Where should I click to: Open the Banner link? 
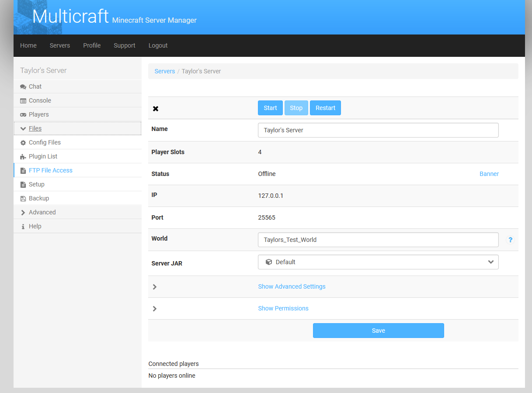pyautogui.click(x=489, y=174)
